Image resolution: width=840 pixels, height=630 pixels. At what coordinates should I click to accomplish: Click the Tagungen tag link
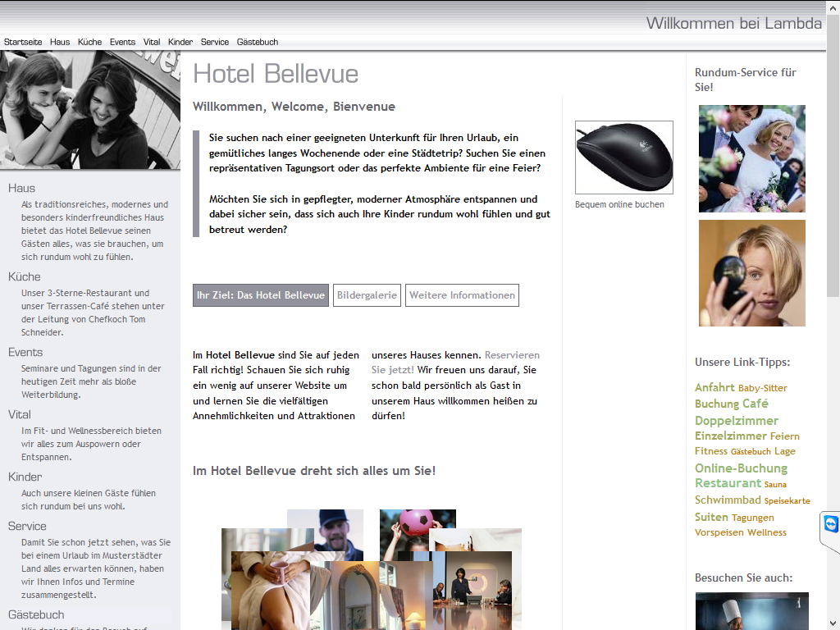753,518
